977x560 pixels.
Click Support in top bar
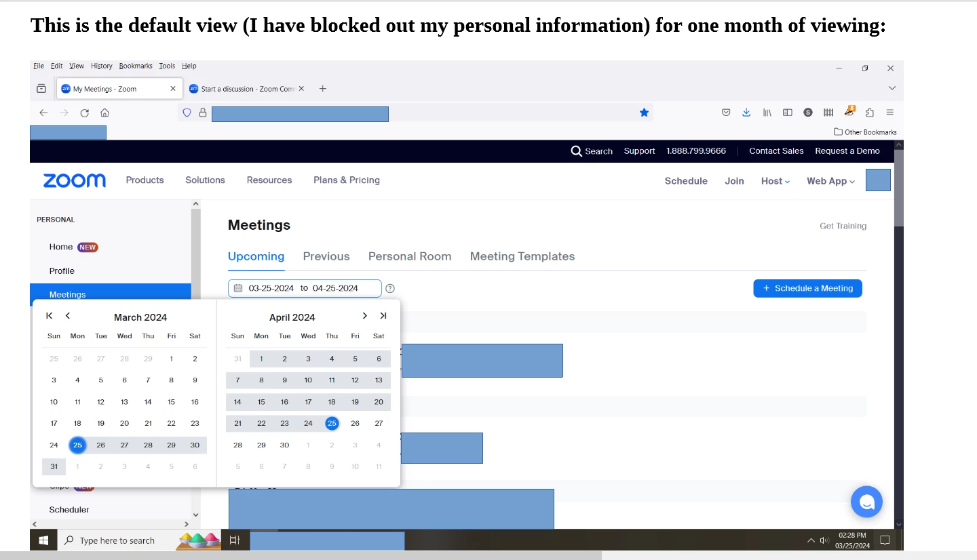pos(639,151)
